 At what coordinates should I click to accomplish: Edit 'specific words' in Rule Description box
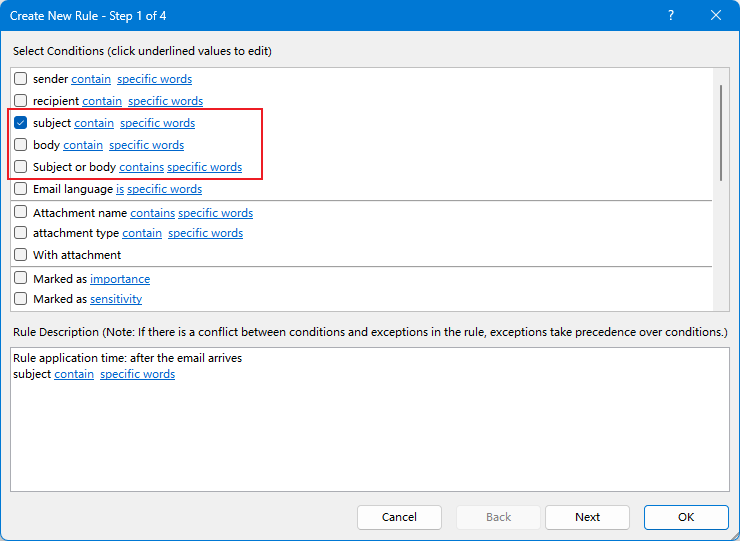(138, 374)
